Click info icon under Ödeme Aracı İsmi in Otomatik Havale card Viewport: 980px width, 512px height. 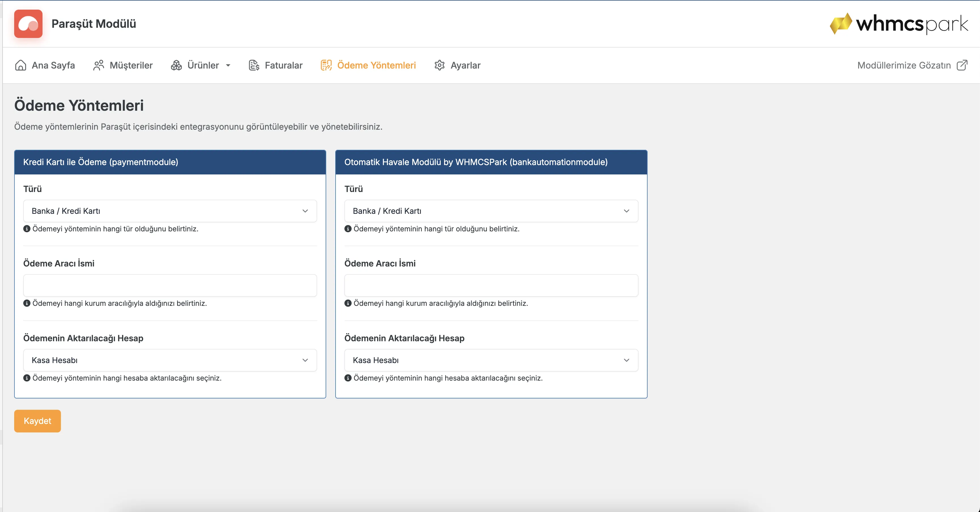(x=348, y=303)
